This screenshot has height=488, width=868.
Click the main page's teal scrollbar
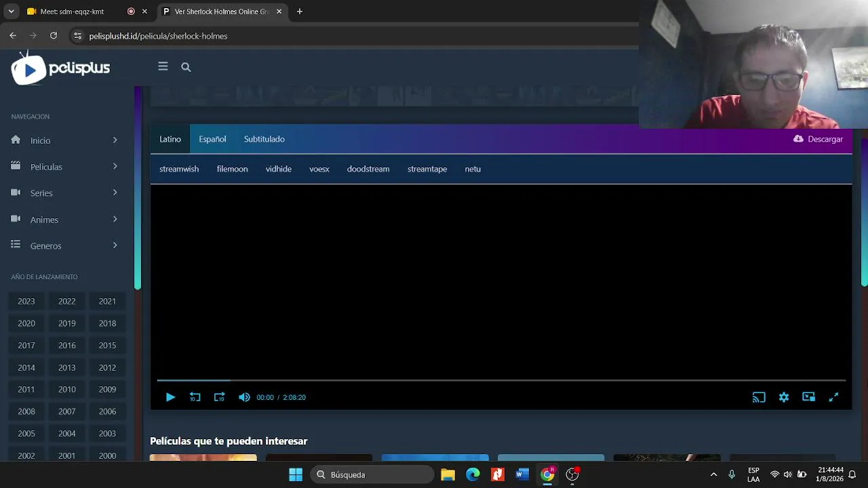pos(865,212)
